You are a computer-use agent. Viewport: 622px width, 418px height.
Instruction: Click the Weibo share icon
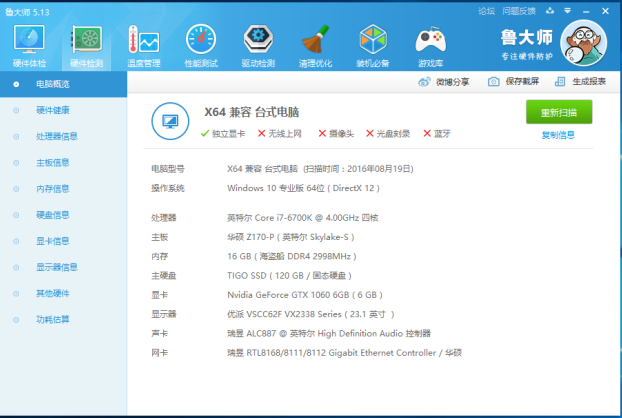coord(424,82)
